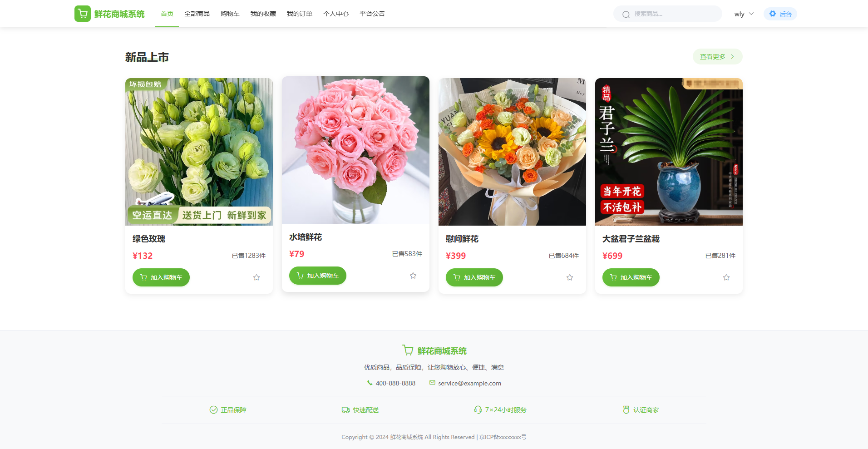Toggle favorite star on 大盆君子兰盆栽
Screen dimensions: 868x449
(726, 277)
